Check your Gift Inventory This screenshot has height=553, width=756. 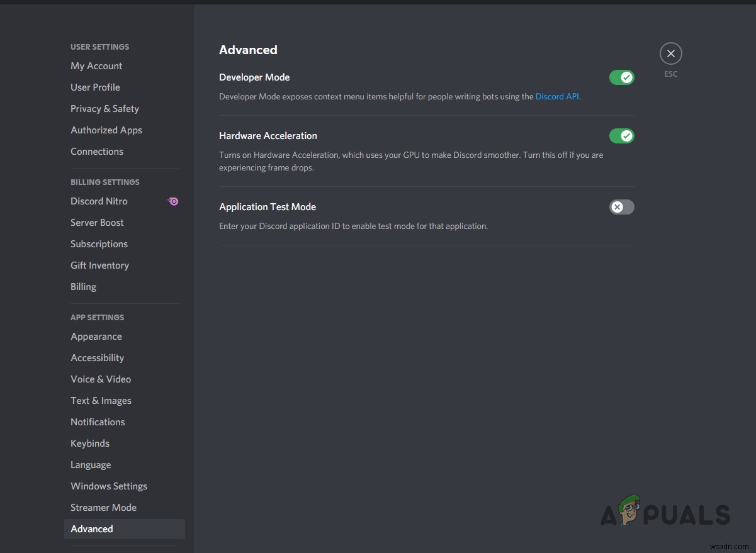point(99,265)
